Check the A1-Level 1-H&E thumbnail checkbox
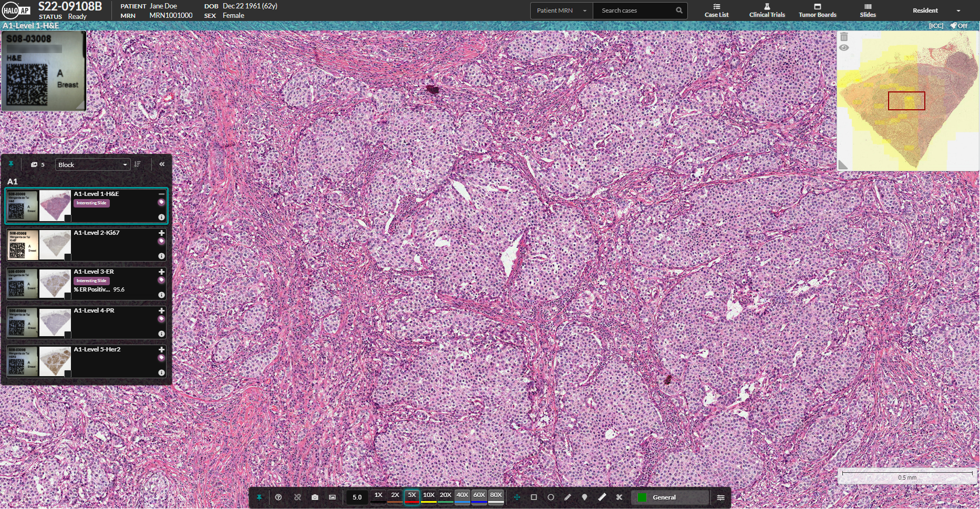Viewport: 980px width, 509px height. pos(68,218)
